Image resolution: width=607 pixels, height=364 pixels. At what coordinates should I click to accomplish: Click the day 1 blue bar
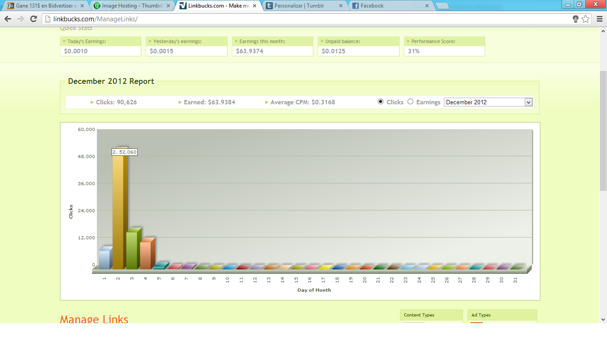(106, 258)
